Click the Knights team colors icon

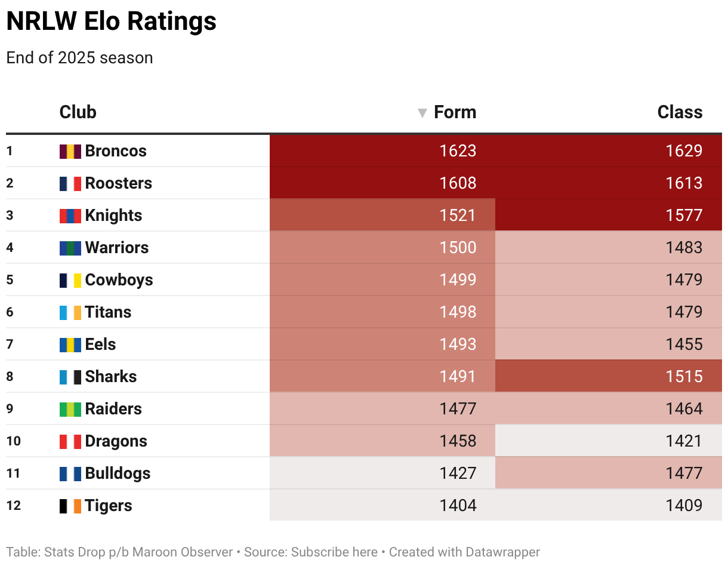coord(70,216)
